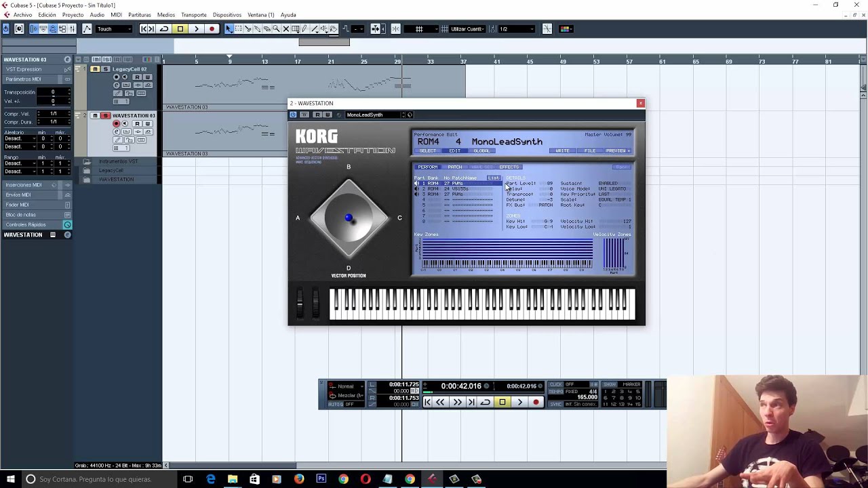Screen dimensions: 868x488
Task: Open the quantize value 1/2 dropdown
Action: [517, 28]
